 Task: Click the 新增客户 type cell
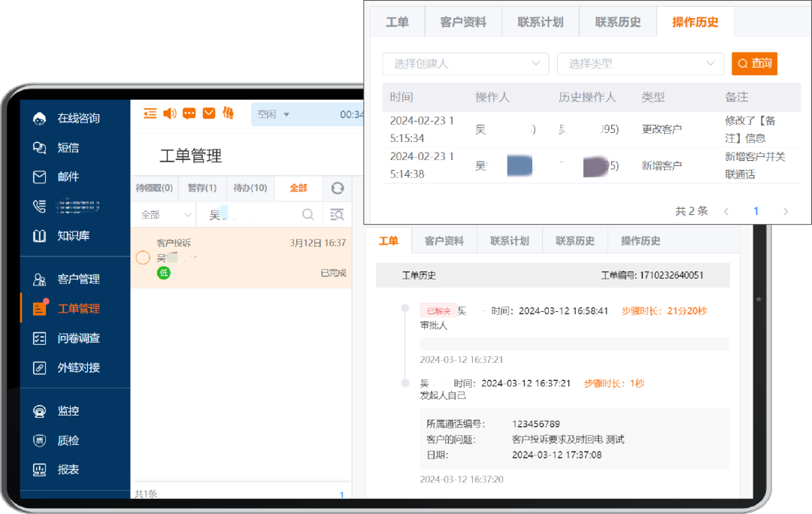(x=662, y=165)
